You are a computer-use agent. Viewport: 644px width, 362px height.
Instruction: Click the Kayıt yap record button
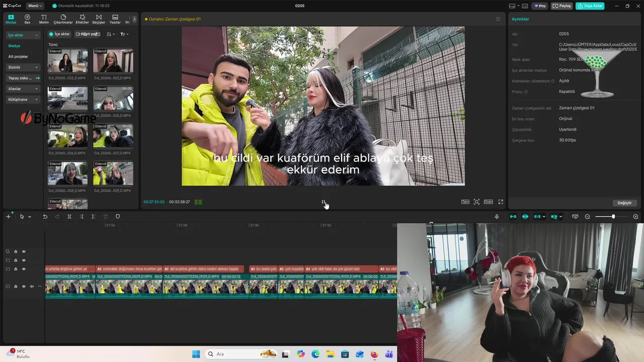pos(88,34)
